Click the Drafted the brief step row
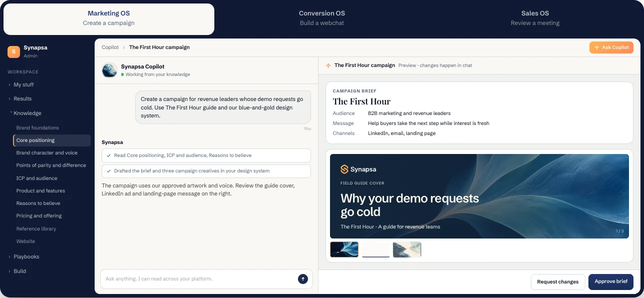 pos(206,171)
